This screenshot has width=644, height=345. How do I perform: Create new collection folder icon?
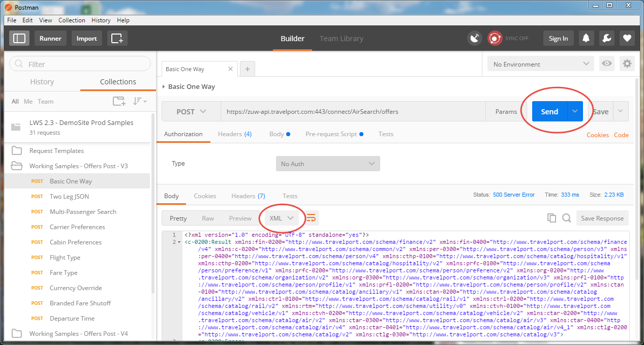(119, 101)
